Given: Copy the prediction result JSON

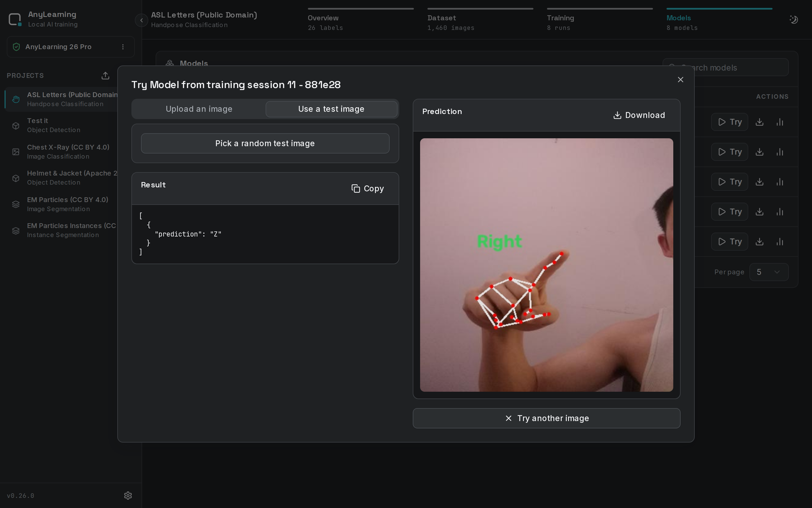Looking at the screenshot, I should 367,189.
